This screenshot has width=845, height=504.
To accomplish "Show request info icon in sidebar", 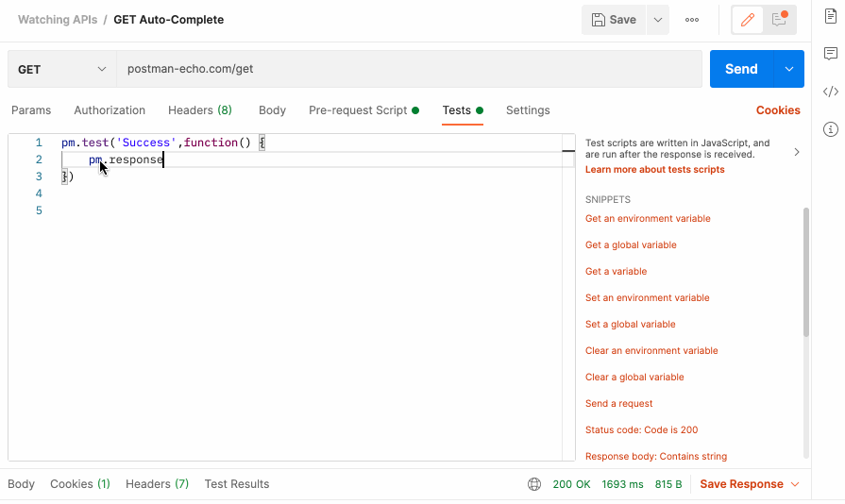I will (831, 129).
